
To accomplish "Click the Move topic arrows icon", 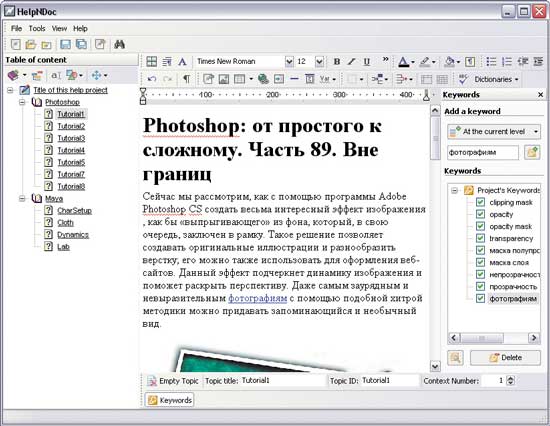I will coord(96,75).
